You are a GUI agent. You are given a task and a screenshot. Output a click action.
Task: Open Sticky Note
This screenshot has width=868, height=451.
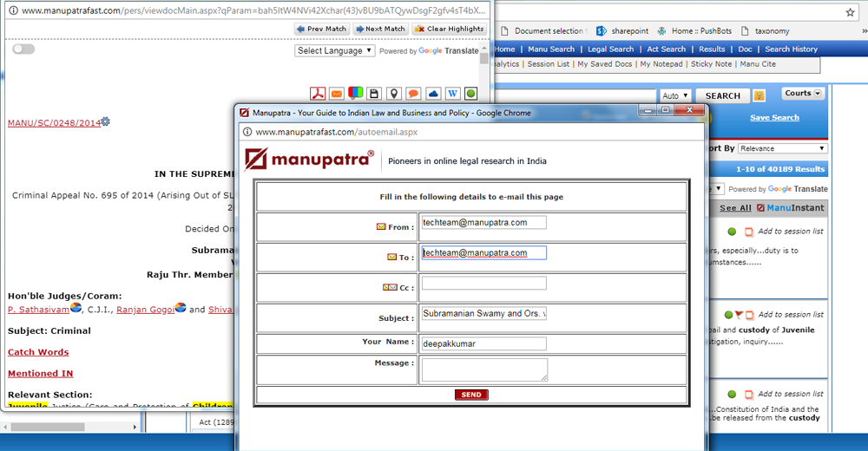click(x=711, y=63)
